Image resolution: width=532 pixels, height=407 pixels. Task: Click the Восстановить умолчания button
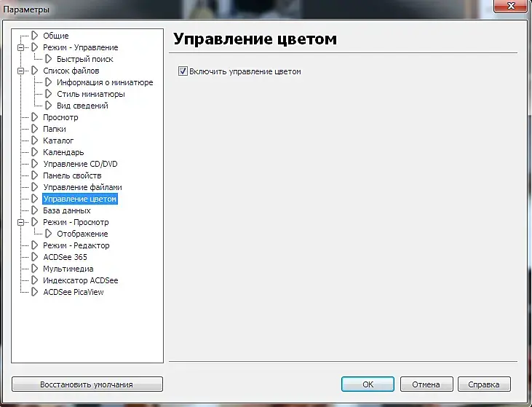coord(87,384)
